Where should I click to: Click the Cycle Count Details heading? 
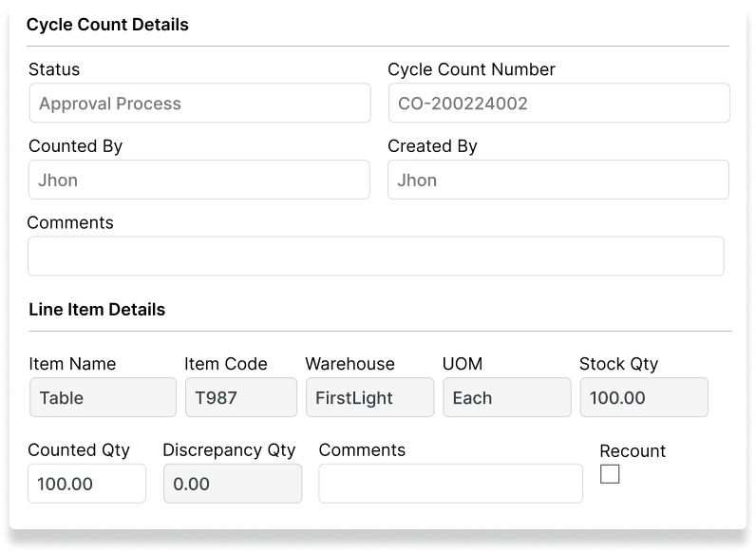[107, 25]
